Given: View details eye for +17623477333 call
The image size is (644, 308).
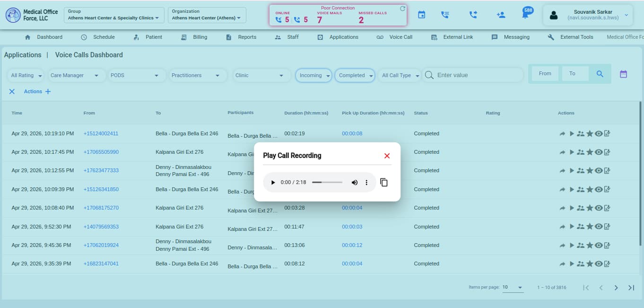Looking at the screenshot, I should [x=599, y=171].
